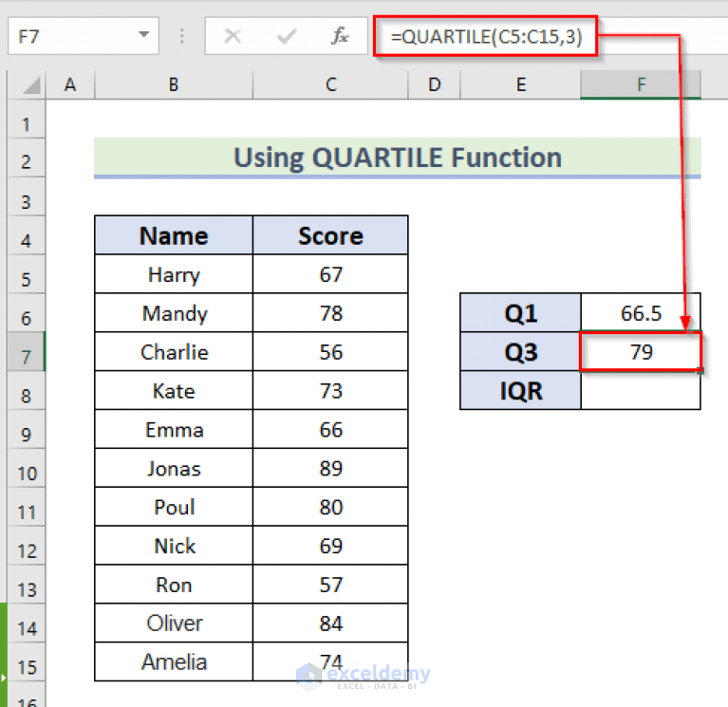Expand the Name Box dropdown arrow
728x707 pixels.
(144, 35)
